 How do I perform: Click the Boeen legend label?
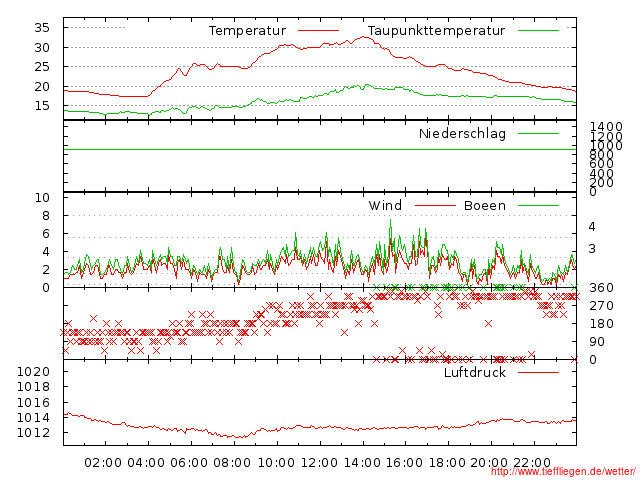(x=485, y=205)
